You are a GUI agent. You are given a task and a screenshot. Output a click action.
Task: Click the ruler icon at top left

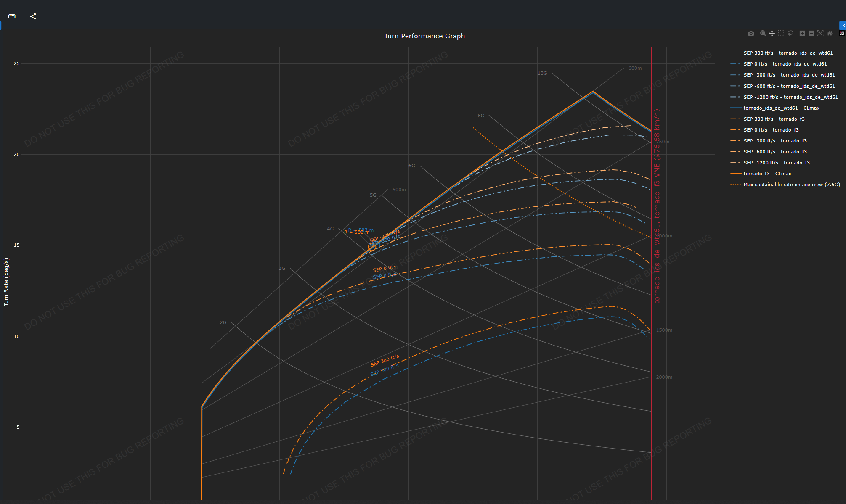[x=12, y=16]
